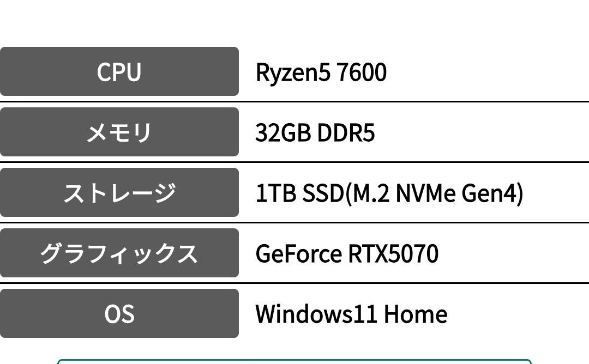Image resolution: width=589 pixels, height=364 pixels.
Task: Click the green-outlined box at the bottom
Action: click(294, 361)
